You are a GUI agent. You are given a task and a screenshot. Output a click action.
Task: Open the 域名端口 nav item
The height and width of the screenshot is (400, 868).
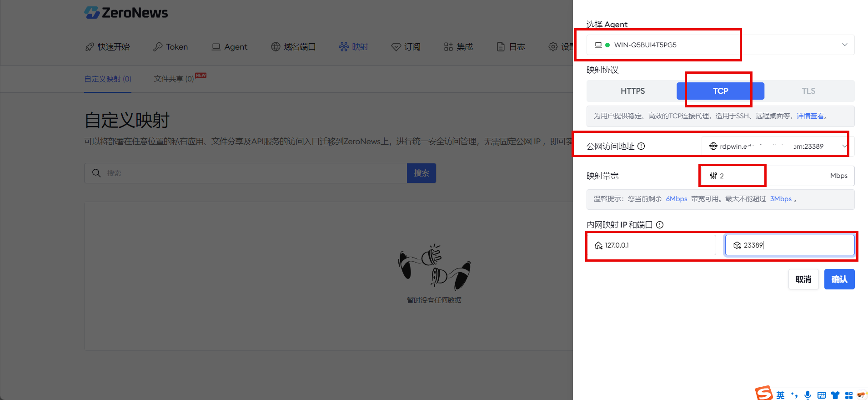click(293, 47)
